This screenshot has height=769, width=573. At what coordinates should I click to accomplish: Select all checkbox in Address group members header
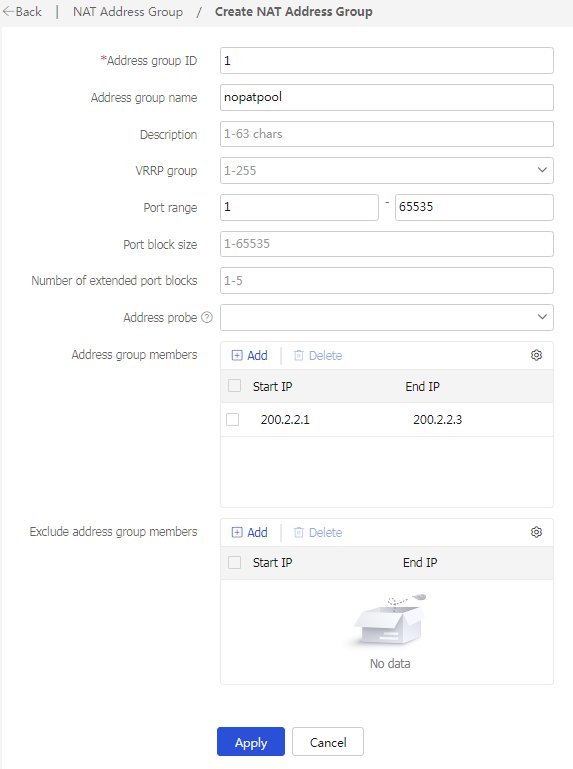[234, 386]
